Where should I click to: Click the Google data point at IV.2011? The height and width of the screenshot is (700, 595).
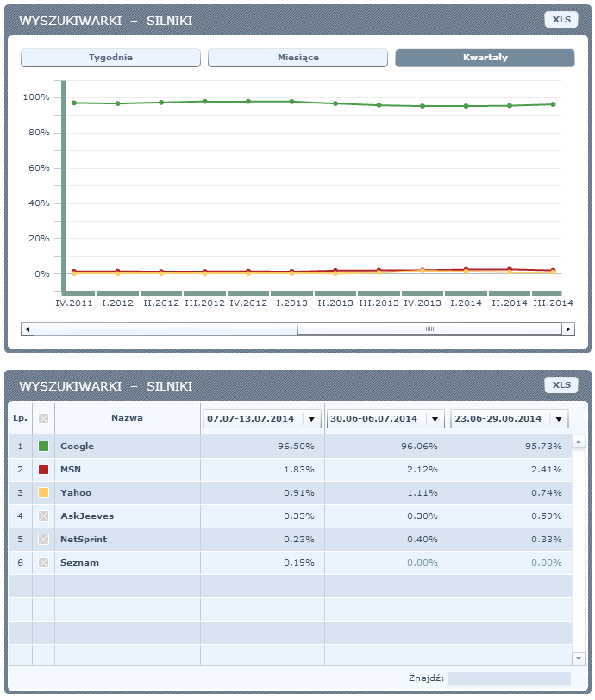tap(74, 103)
